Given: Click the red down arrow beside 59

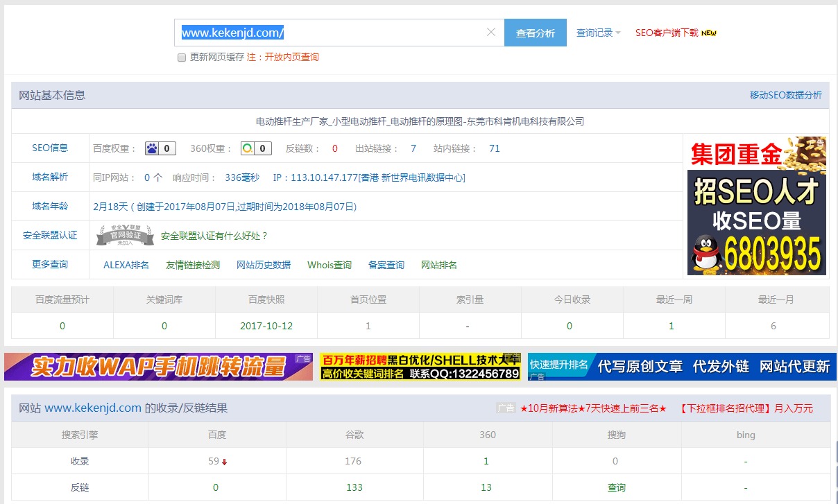Looking at the screenshot, I should (x=225, y=462).
